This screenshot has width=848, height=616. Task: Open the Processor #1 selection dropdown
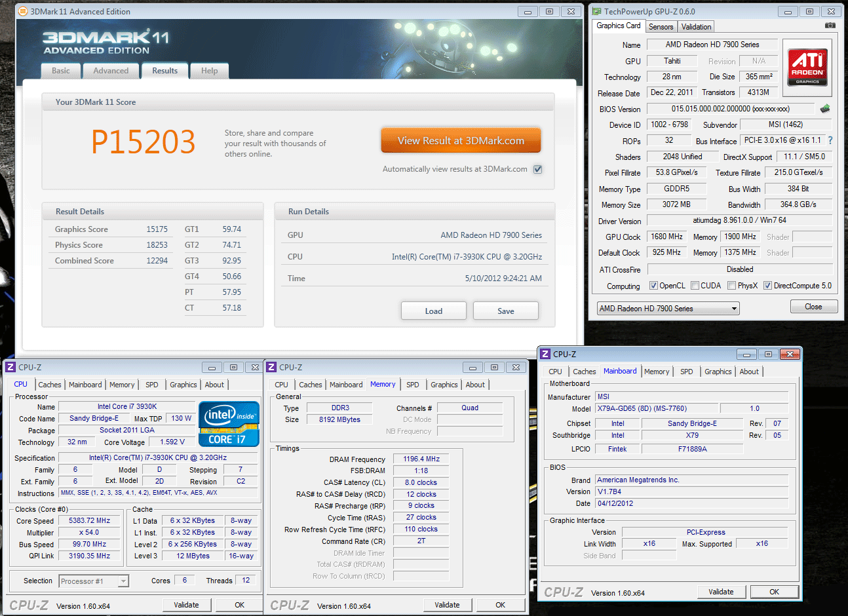[x=94, y=581]
